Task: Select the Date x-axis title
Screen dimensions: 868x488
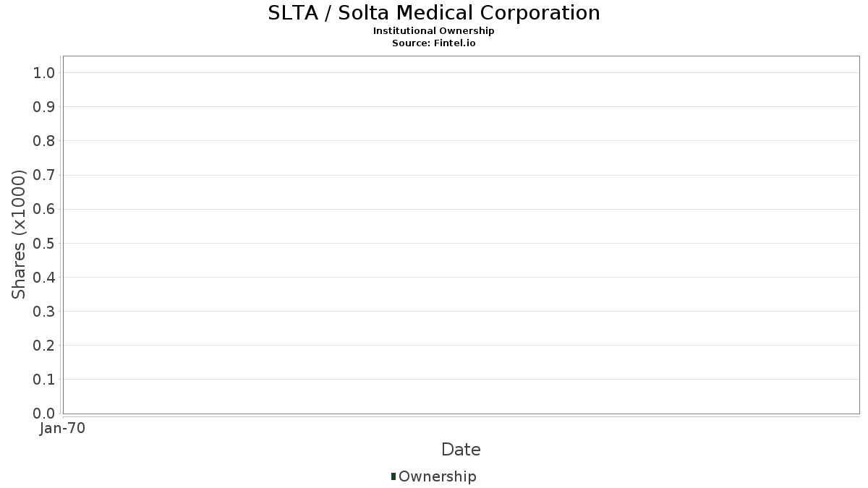Action: (x=461, y=450)
